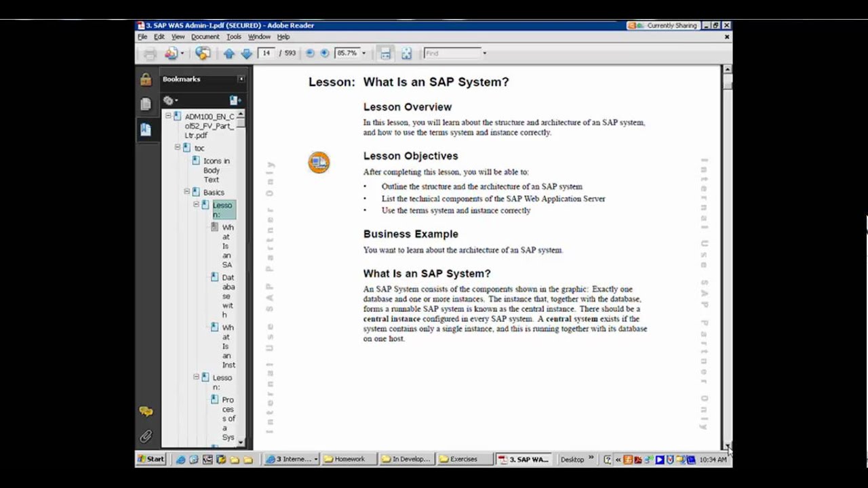This screenshot has height=488, width=868.
Task: Click the Find text field
Action: coord(452,53)
